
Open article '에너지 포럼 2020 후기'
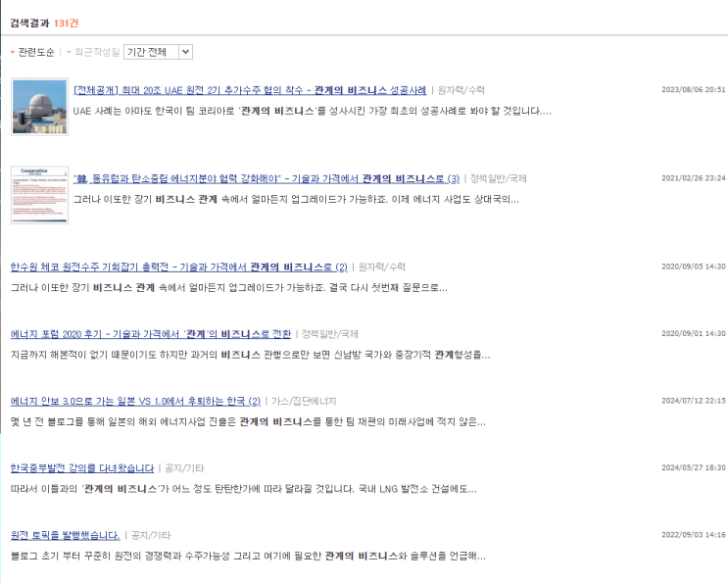151,334
